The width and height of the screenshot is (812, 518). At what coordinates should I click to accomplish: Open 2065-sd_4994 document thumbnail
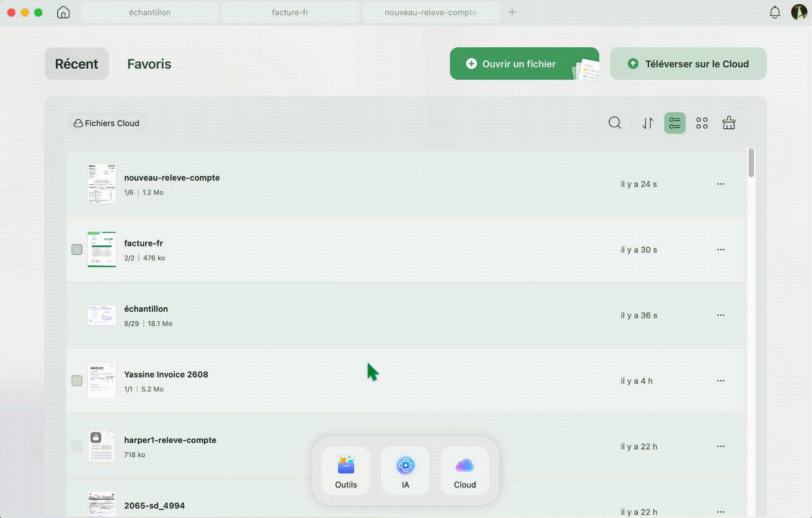pos(102,504)
